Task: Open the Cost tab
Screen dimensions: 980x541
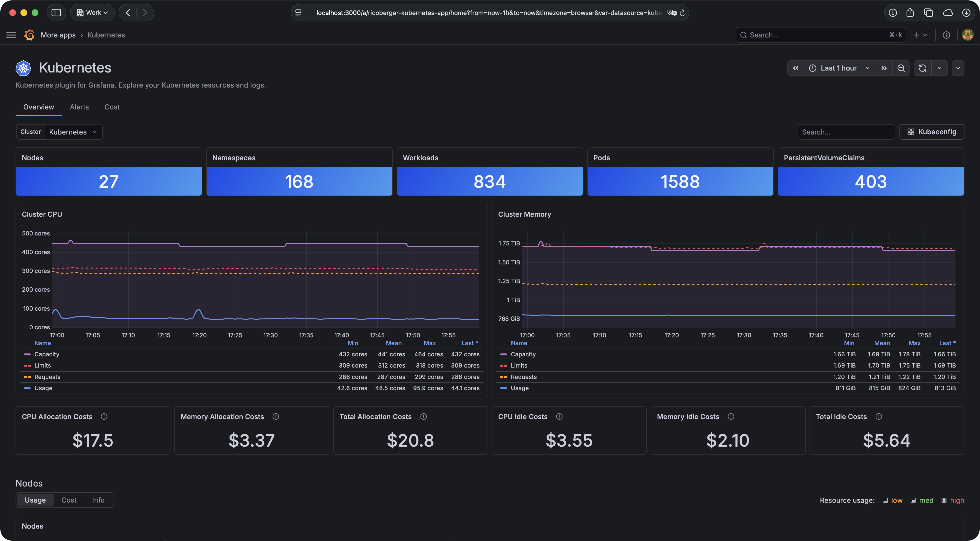Action: pos(112,107)
